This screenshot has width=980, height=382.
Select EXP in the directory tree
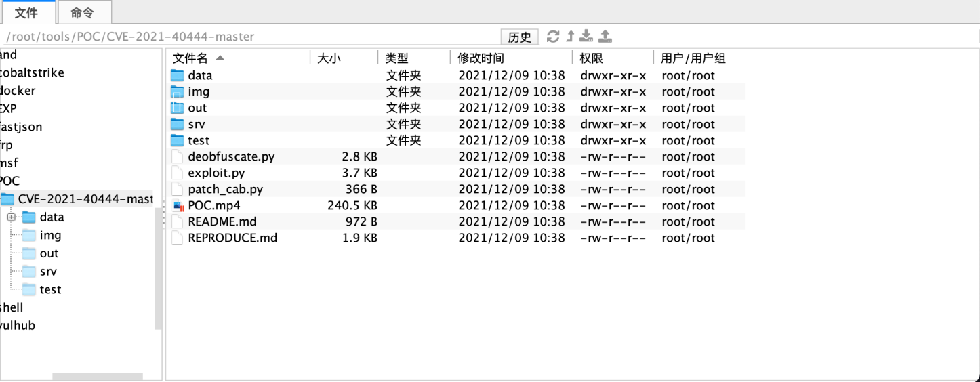[x=9, y=108]
